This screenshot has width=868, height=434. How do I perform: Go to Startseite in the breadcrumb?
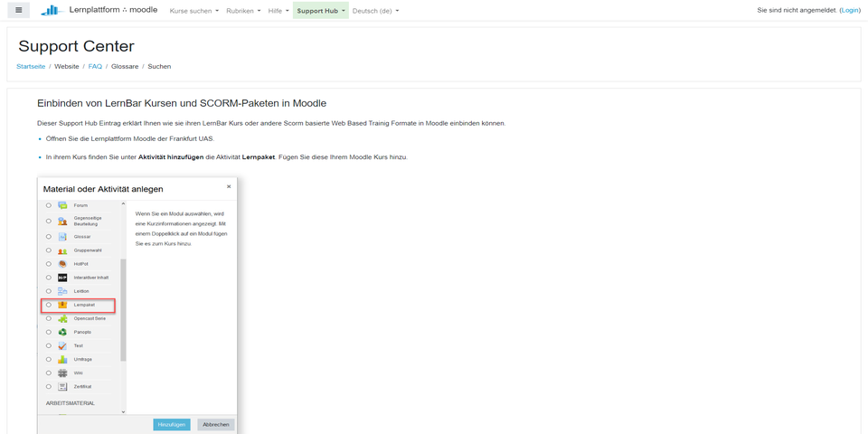click(31, 66)
